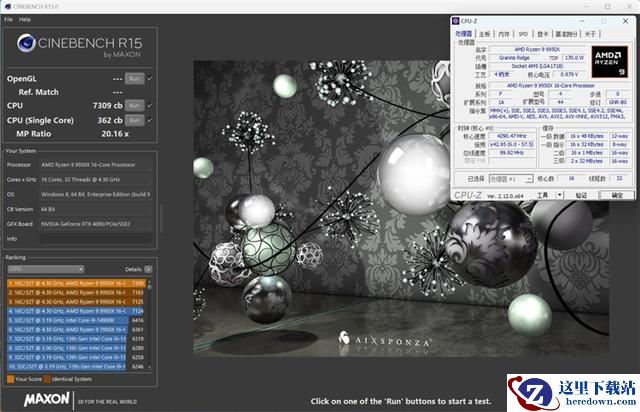This screenshot has width=640, height=412.
Task: Click the 验证 button in CPU-Z
Action: coord(581,195)
